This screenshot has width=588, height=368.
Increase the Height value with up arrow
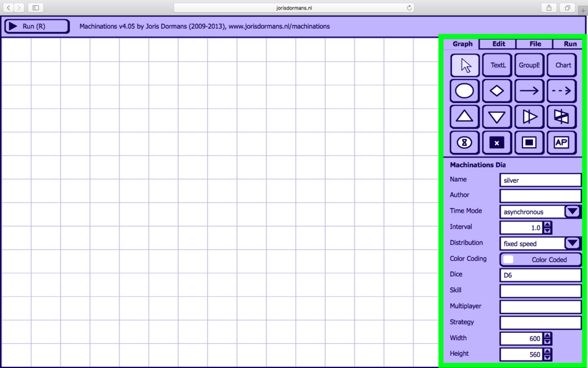click(547, 351)
